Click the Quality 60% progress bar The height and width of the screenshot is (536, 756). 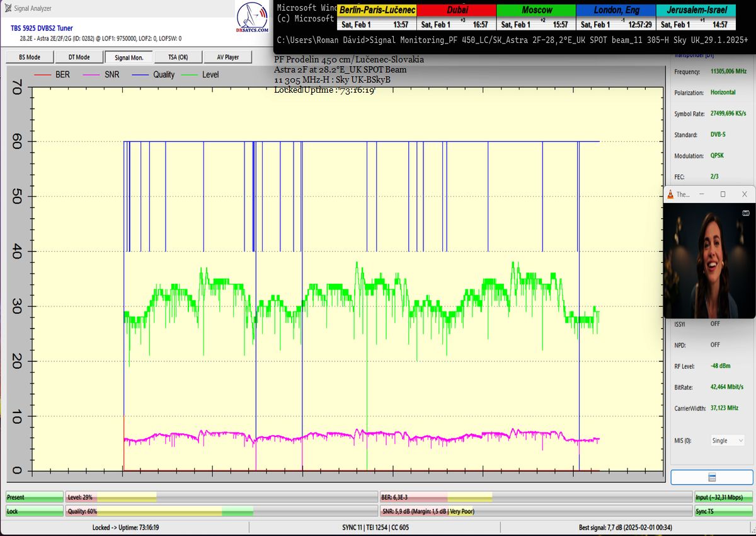[222, 511]
